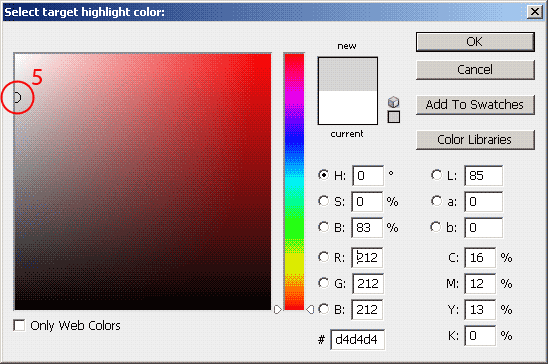
Task: Click the new color preview swatch
Action: 348,75
